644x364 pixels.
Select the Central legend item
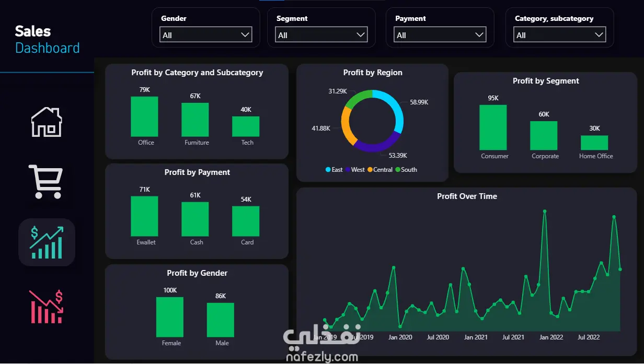380,170
